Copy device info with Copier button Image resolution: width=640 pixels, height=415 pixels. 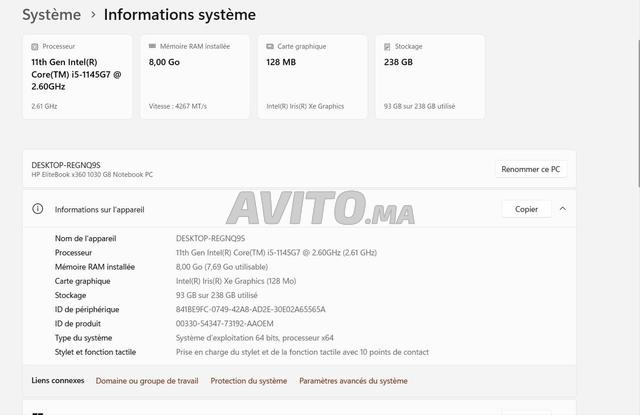coord(526,209)
